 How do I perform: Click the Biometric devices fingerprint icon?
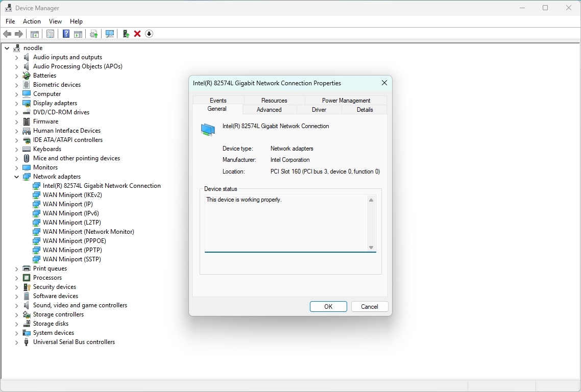pyautogui.click(x=27, y=85)
